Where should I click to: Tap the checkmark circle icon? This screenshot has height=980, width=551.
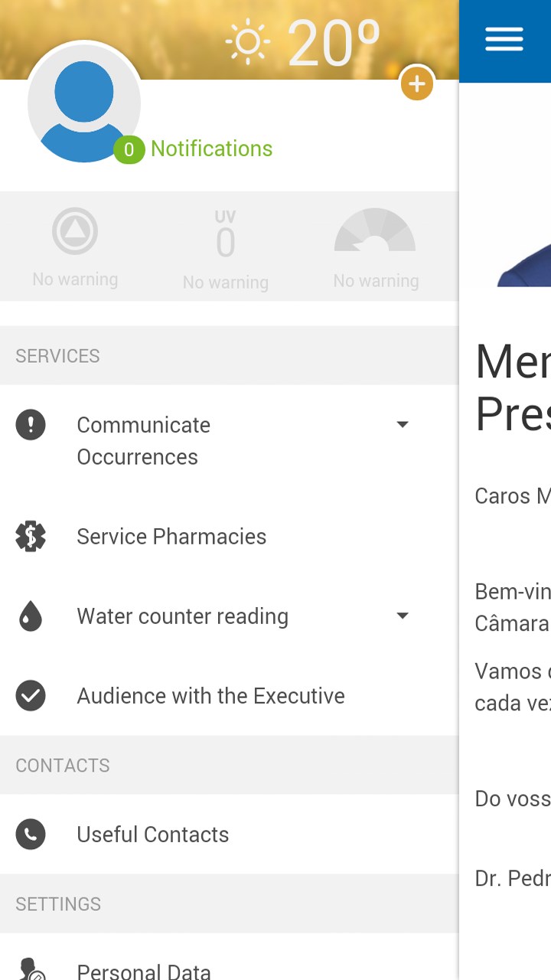[31, 696]
